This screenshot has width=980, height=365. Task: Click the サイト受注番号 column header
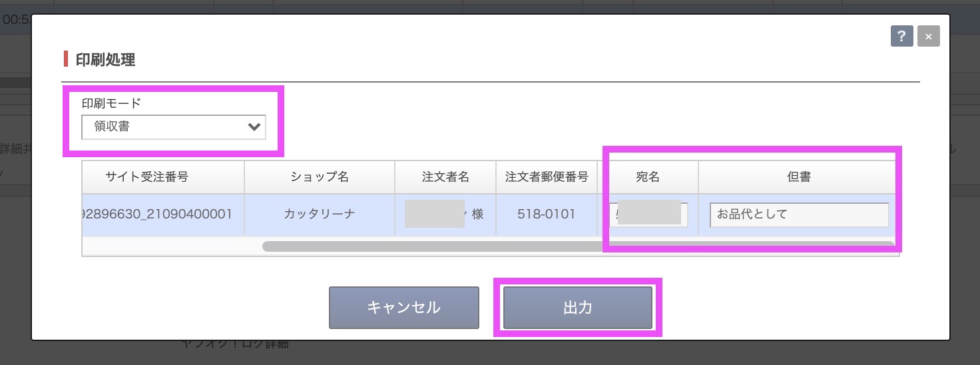pyautogui.click(x=162, y=177)
